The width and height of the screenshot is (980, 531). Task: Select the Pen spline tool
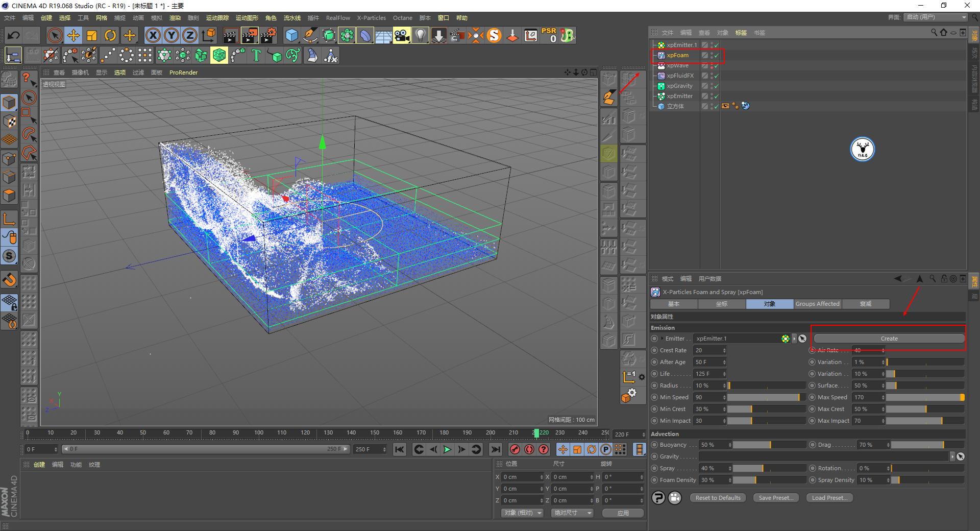310,35
